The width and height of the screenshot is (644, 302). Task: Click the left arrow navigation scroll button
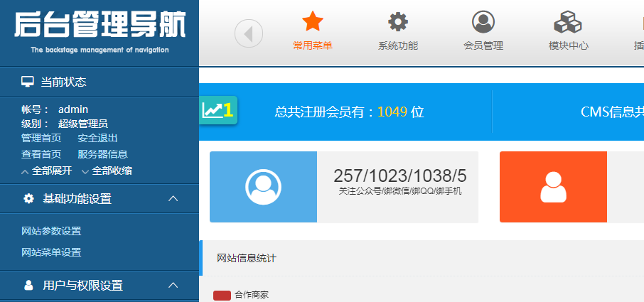249,33
